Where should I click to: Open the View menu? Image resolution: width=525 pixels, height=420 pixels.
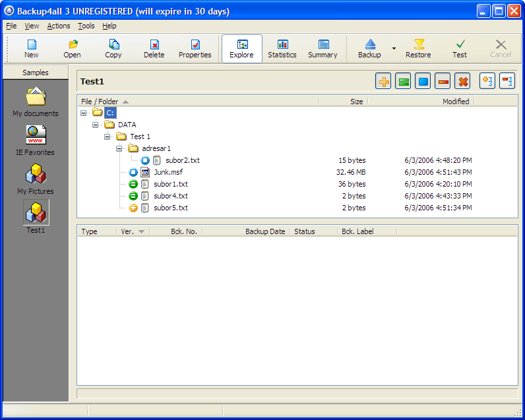click(32, 26)
